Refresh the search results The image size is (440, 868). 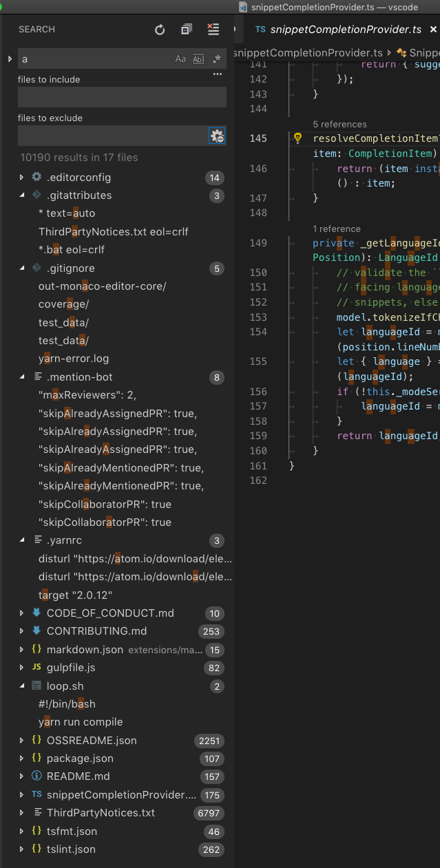click(159, 30)
